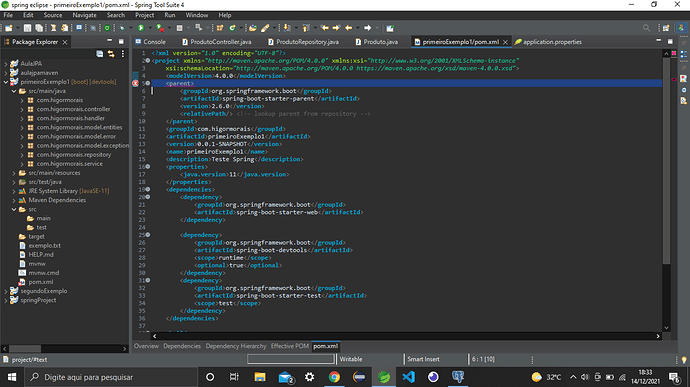
Task: Expand the com.higormorais.controller package
Action: [x=22, y=109]
